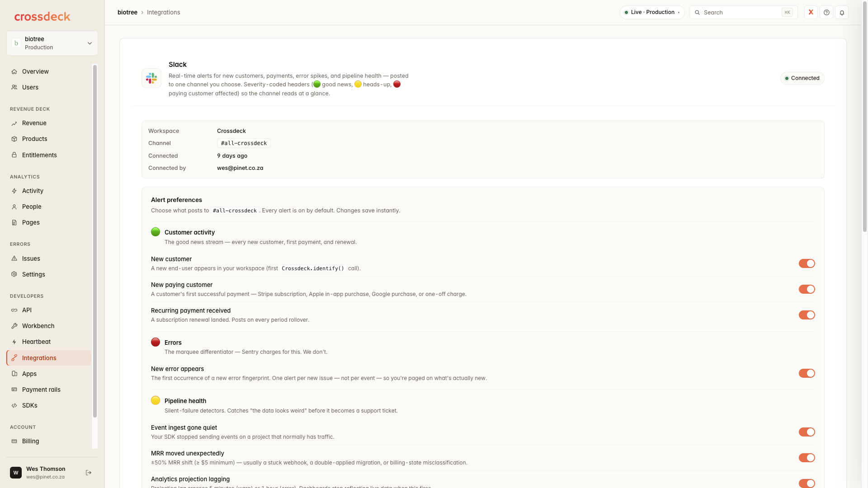Click the main page scrollbar
Viewport: 868px width, 488px height.
point(865,117)
